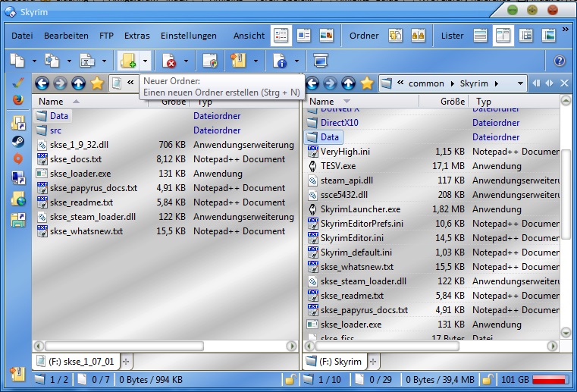The height and width of the screenshot is (392, 577).
Task: Click the New Folder (Neuer Ordner) toolbar icon
Action: (x=127, y=61)
